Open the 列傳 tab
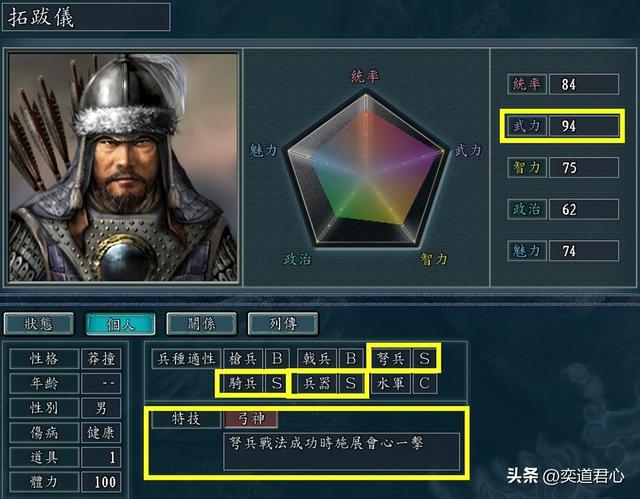The width and height of the screenshot is (640, 499). pos(283,324)
